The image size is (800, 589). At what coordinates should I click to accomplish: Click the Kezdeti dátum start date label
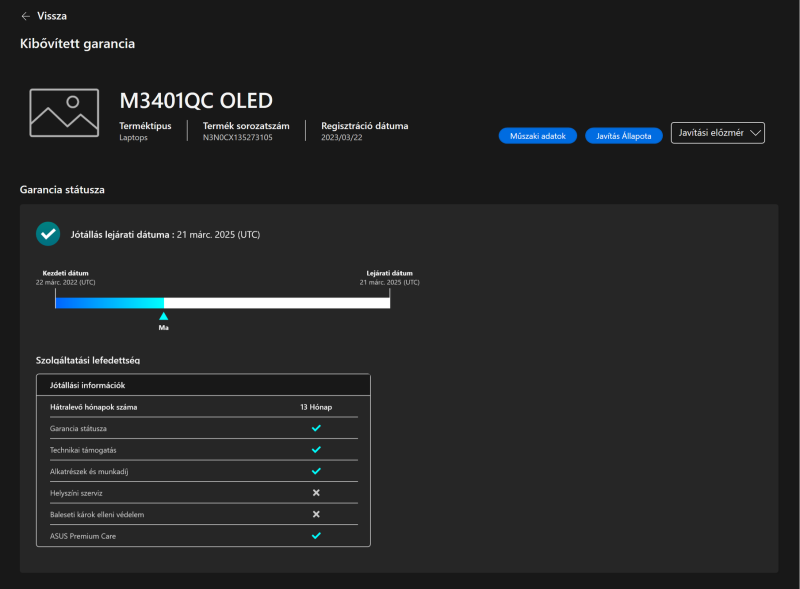coord(65,273)
